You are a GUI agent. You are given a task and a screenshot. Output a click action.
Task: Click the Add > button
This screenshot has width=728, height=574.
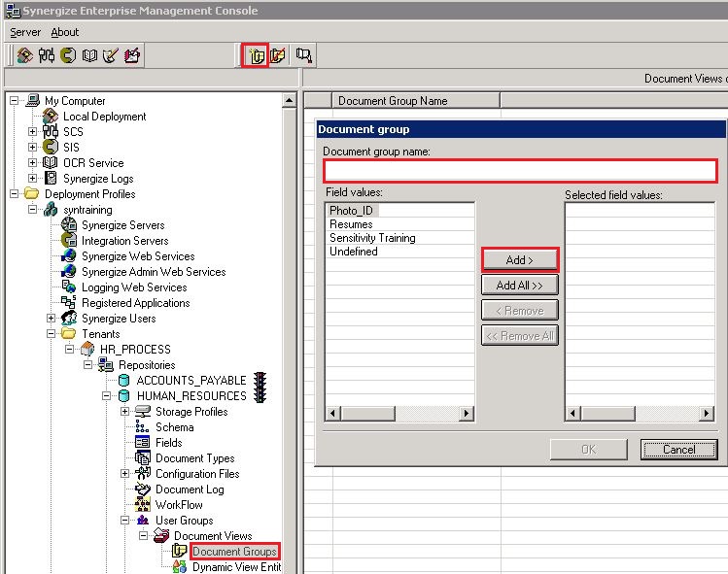coord(520,260)
